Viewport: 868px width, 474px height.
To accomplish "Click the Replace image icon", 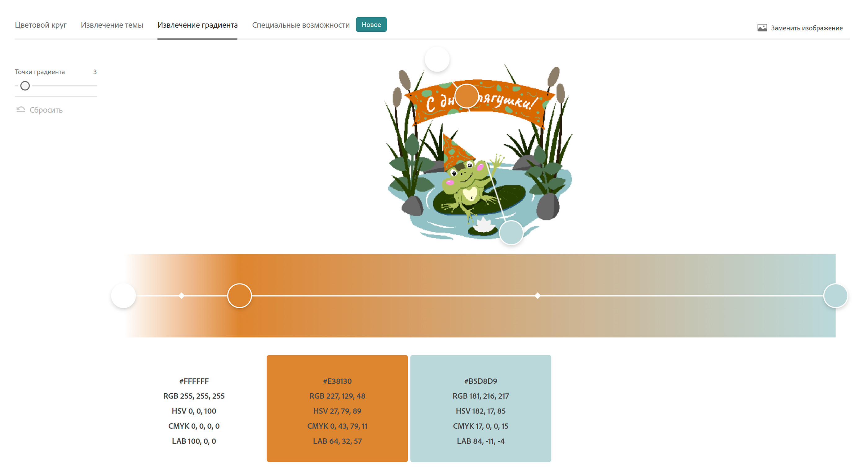I will coord(762,28).
